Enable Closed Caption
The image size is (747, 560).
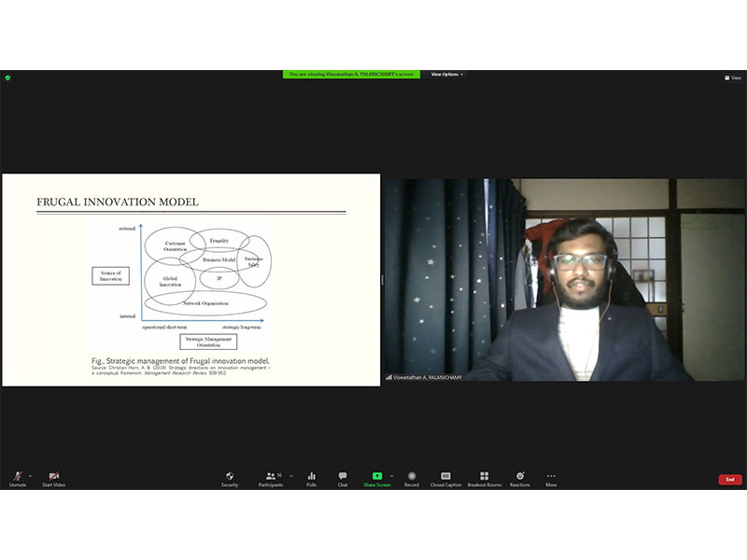click(x=445, y=478)
